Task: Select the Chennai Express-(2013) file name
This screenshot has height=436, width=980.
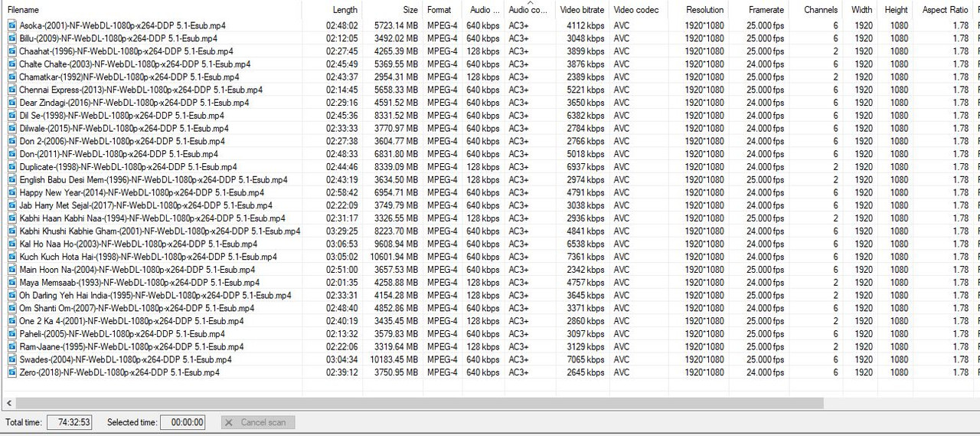Action: coord(141,90)
